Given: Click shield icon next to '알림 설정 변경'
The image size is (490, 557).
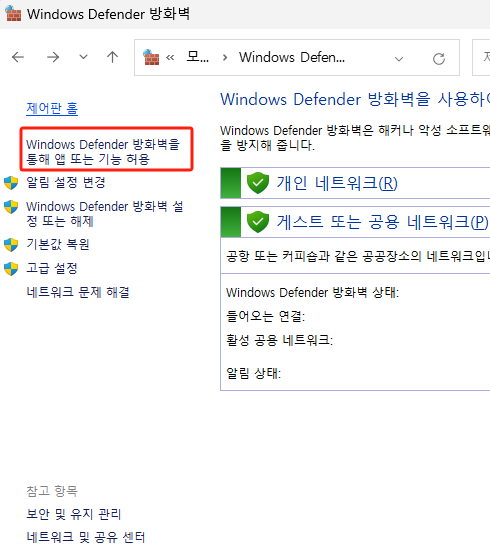Looking at the screenshot, I should (x=11, y=183).
